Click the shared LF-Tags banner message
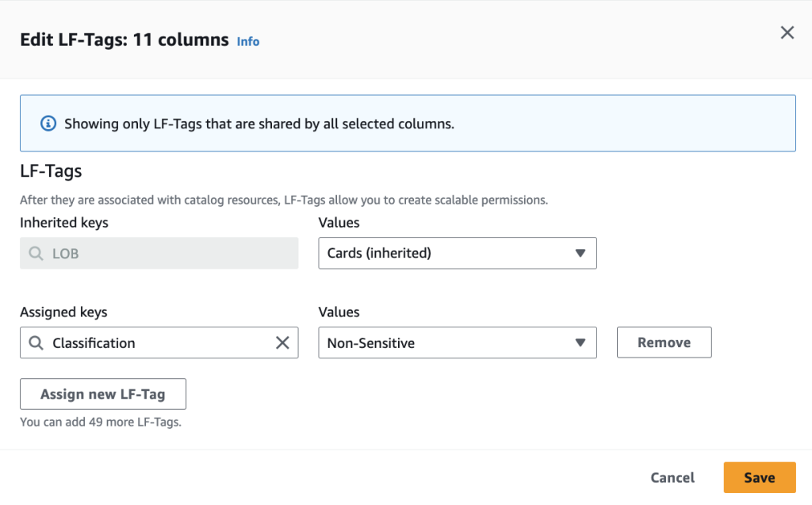Screen dimensions: 812x505 click(x=259, y=124)
